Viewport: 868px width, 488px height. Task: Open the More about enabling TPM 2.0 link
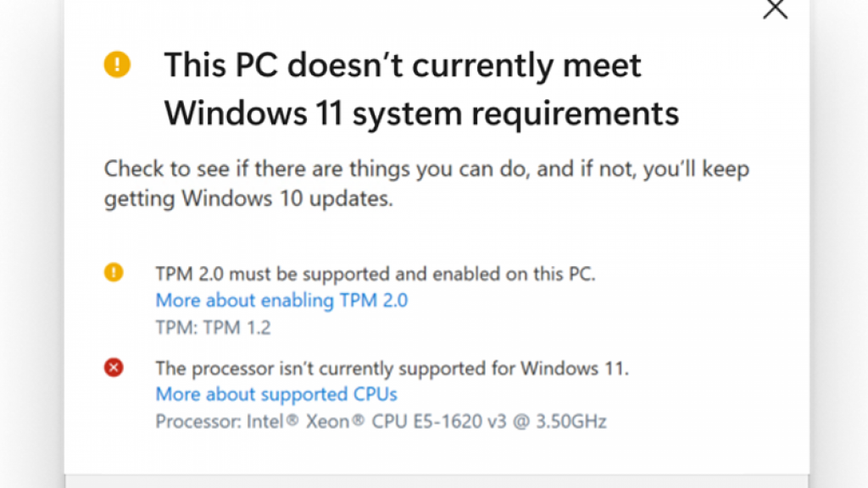281,300
